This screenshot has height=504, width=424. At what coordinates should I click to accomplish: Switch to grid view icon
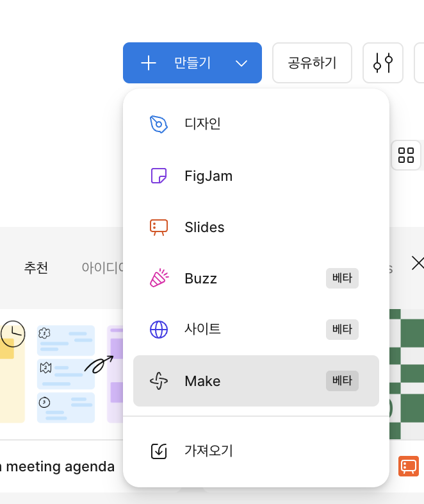[406, 155]
